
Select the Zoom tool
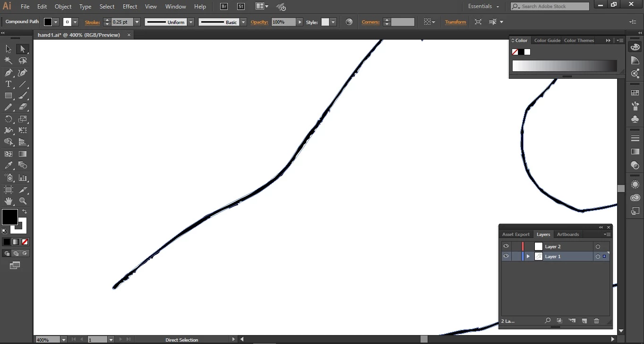pyautogui.click(x=23, y=201)
